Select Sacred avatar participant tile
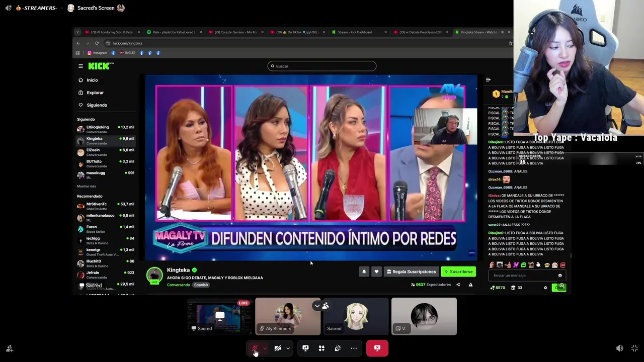 tap(356, 316)
